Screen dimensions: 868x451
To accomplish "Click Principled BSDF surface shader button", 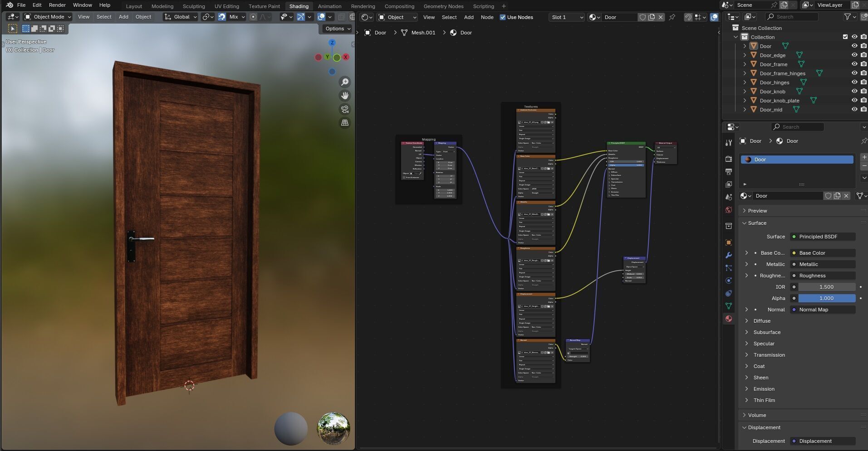I will (x=823, y=237).
